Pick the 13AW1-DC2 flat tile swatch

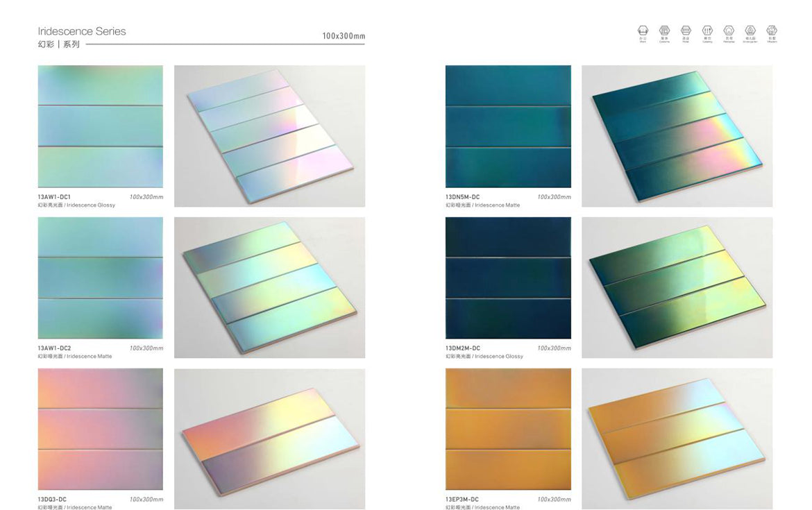click(101, 278)
